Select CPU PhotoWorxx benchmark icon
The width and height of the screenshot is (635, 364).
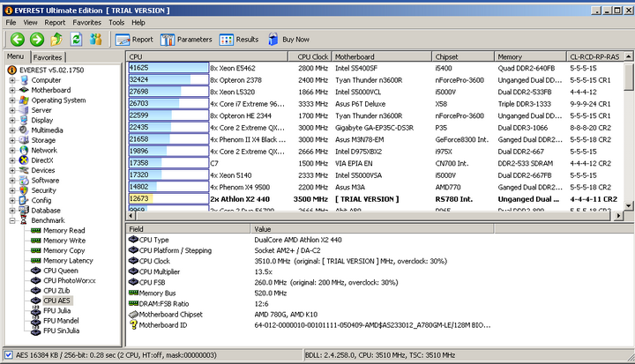click(36, 280)
